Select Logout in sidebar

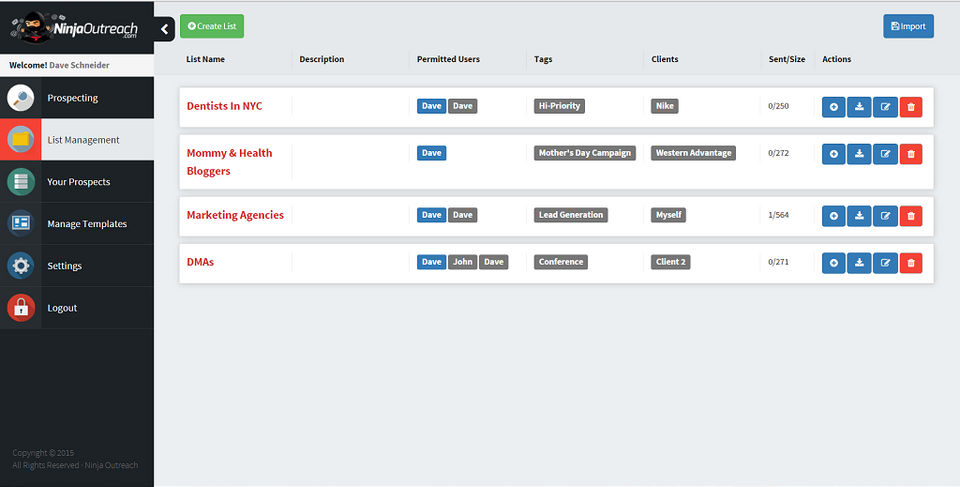[77, 308]
